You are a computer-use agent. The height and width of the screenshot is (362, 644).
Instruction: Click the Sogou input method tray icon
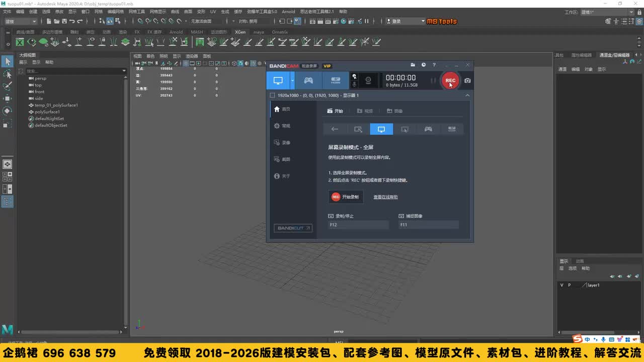coord(578,339)
